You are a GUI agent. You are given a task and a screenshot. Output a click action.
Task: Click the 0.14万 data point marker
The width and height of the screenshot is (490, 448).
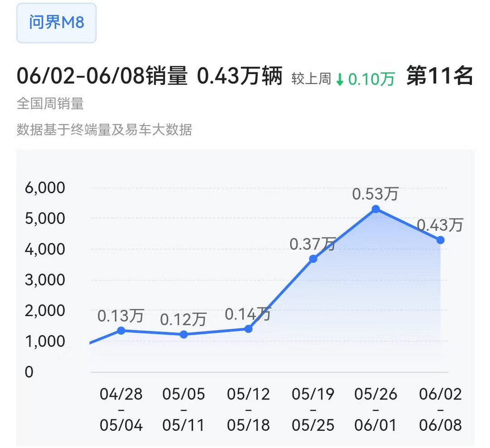249,329
